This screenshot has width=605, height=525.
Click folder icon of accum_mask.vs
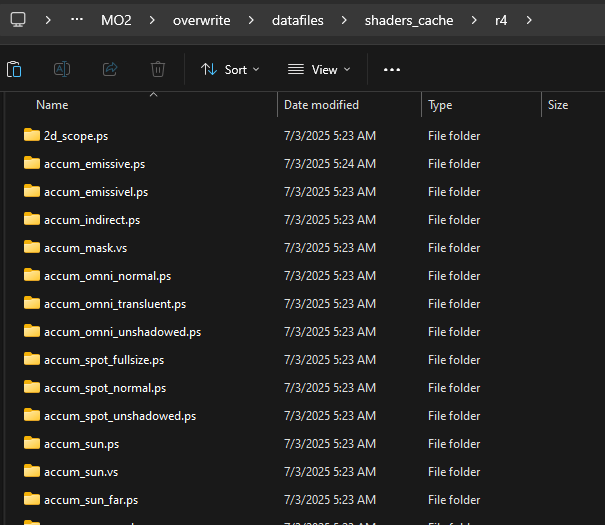[x=32, y=247]
